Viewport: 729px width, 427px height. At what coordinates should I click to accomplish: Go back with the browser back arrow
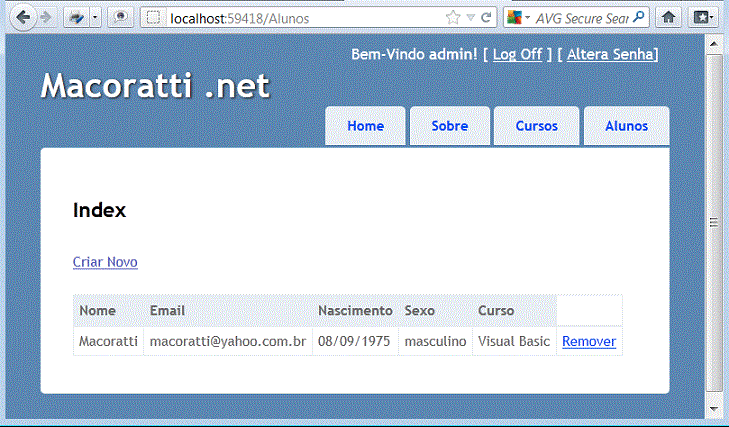[23, 18]
